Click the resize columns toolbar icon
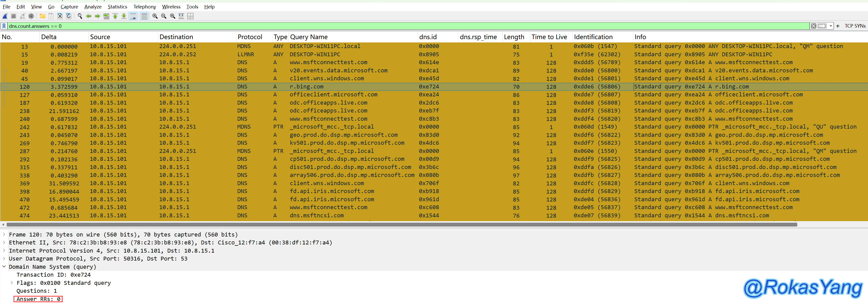Screen dimensions: 868x304 pyautogui.click(x=181, y=16)
